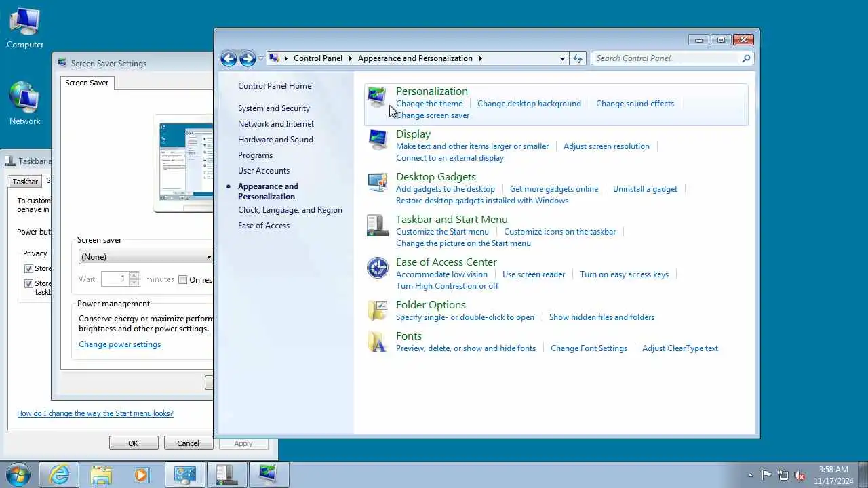
Task: Click OK in the Taskbar properties window
Action: coord(134,443)
